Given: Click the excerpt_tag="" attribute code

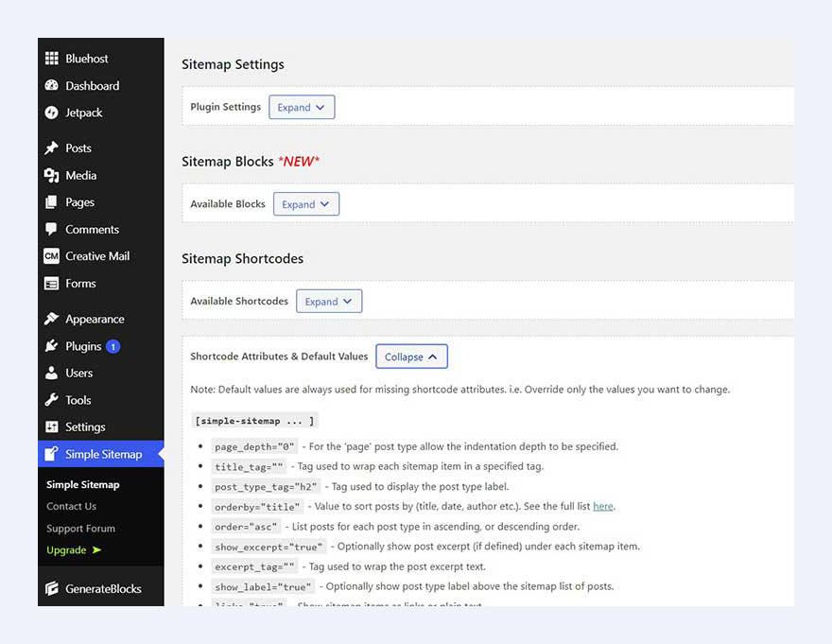Looking at the screenshot, I should point(254,567).
